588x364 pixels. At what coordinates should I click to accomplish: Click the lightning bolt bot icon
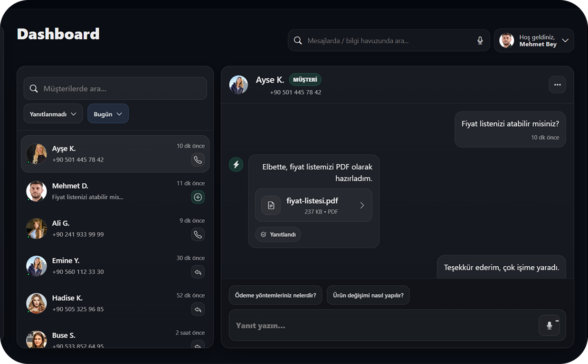click(236, 165)
